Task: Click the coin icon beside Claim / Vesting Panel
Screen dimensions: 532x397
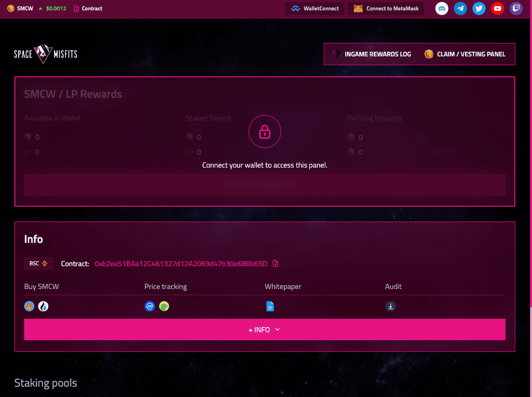Action: [429, 54]
